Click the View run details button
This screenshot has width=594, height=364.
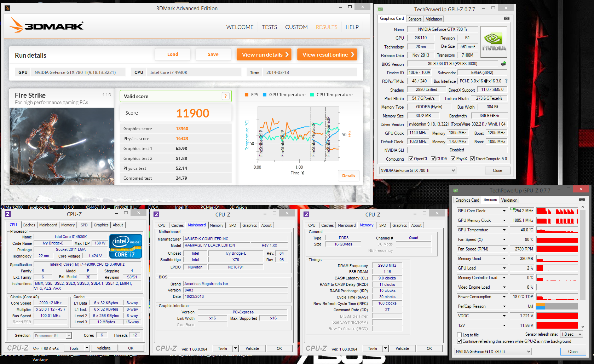pyautogui.click(x=264, y=54)
